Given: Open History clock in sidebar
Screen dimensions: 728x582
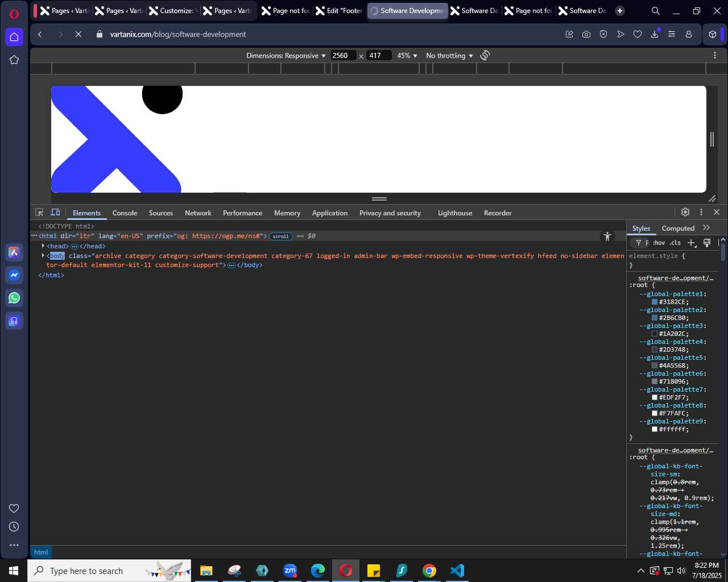Looking at the screenshot, I should tap(14, 527).
